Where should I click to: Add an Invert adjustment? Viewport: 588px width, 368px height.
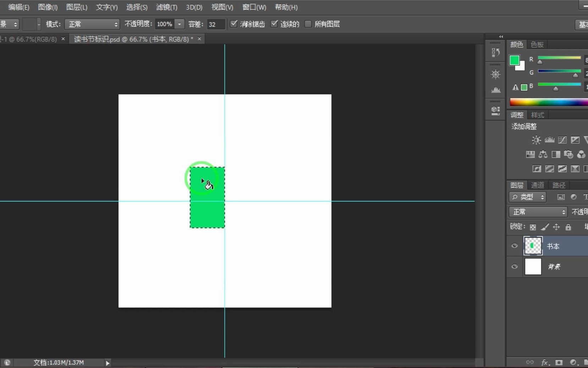[x=537, y=169]
